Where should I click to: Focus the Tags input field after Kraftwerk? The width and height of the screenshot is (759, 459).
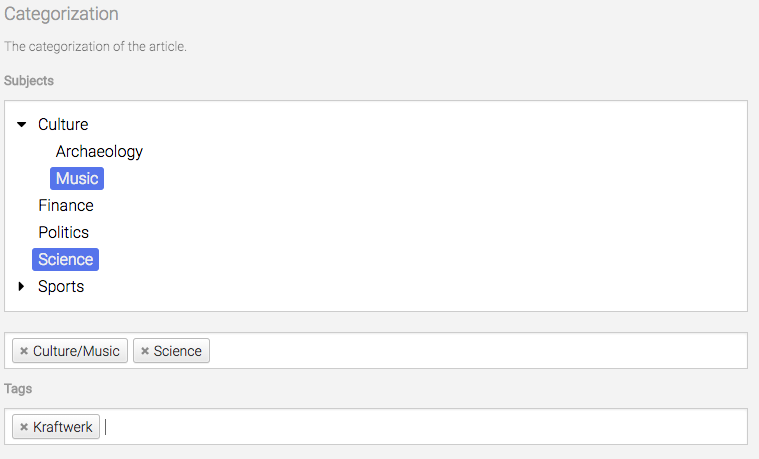(x=400, y=427)
